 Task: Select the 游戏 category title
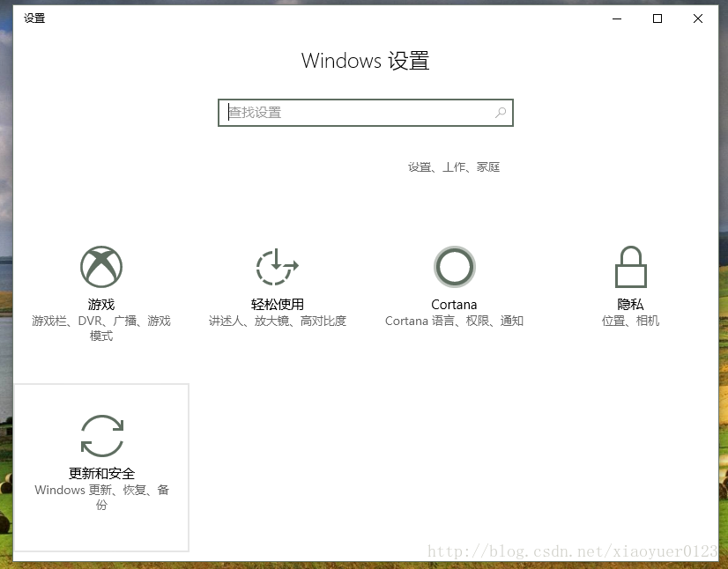(x=101, y=305)
